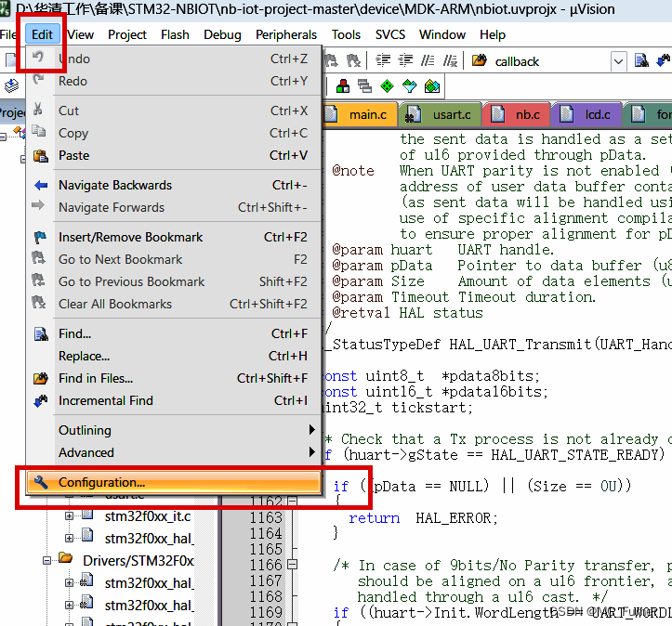
Task: Collapse the Drivers/STM32F0x folder in tree
Action: (48, 560)
